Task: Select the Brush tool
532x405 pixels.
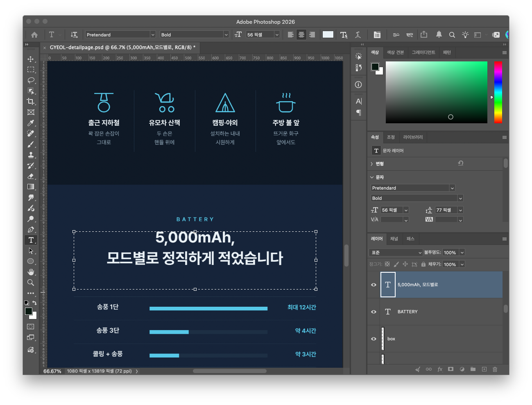Action: tap(31, 144)
